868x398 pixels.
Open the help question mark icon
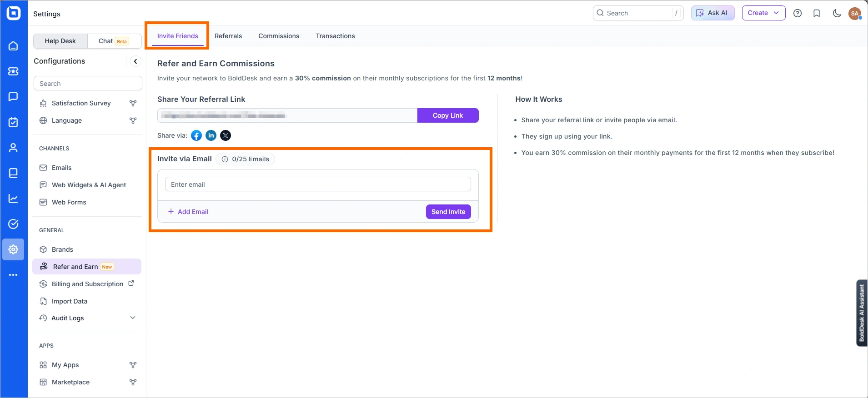point(798,13)
